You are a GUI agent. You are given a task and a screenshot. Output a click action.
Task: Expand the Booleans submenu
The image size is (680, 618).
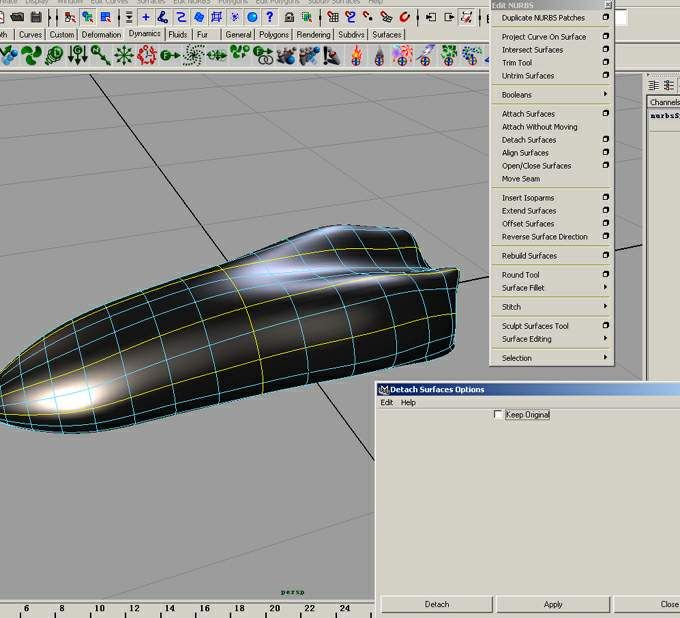[605, 94]
